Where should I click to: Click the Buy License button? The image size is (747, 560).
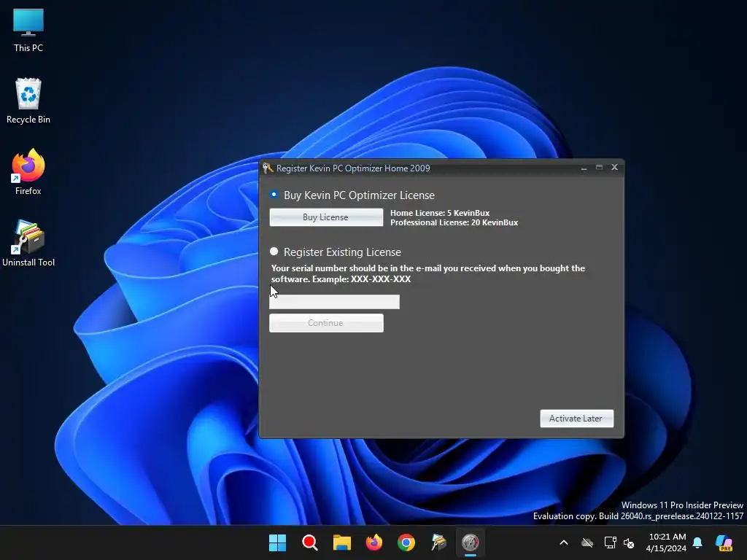326,217
